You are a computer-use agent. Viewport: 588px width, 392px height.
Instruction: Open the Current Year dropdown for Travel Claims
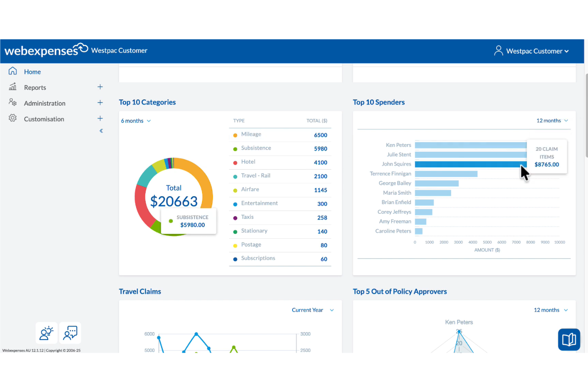pos(313,310)
